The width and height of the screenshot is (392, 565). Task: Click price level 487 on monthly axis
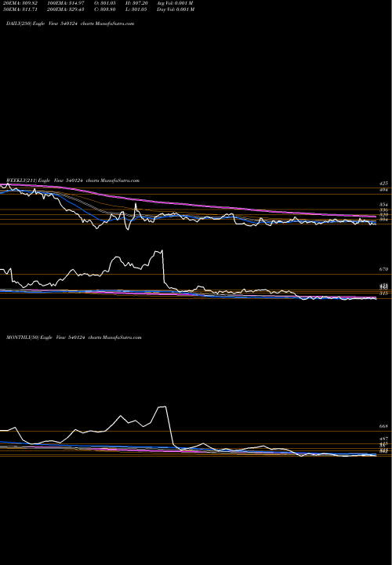tap(383, 439)
